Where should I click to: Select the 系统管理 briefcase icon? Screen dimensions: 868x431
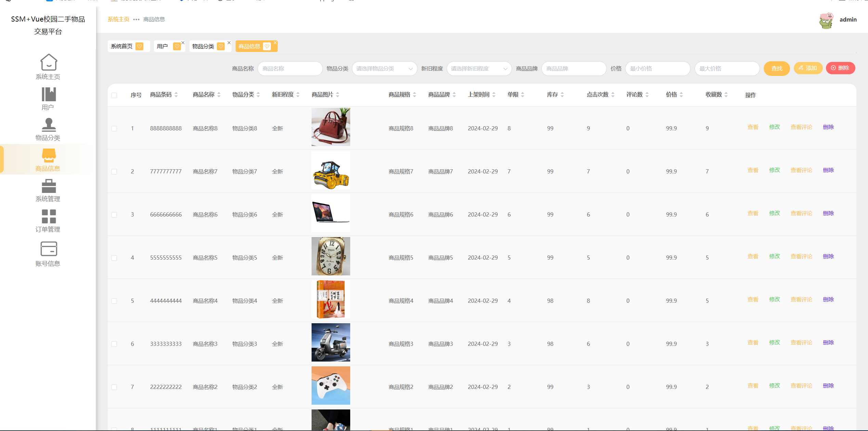tap(49, 186)
